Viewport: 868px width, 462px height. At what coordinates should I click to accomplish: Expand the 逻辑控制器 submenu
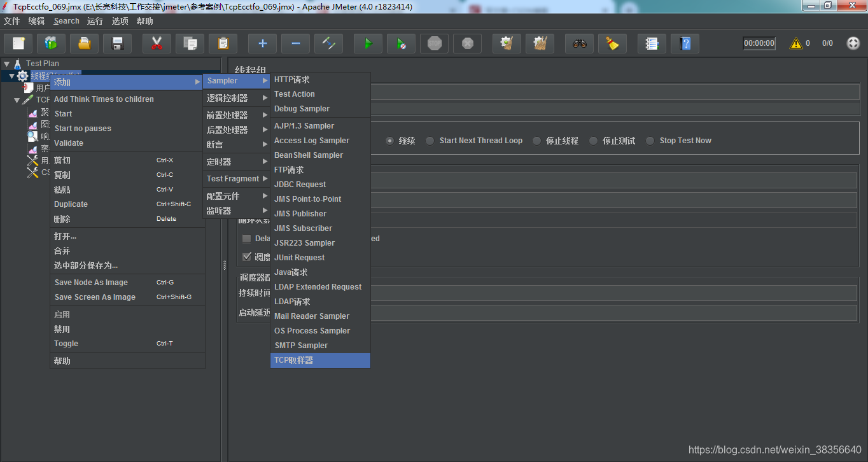(x=236, y=98)
